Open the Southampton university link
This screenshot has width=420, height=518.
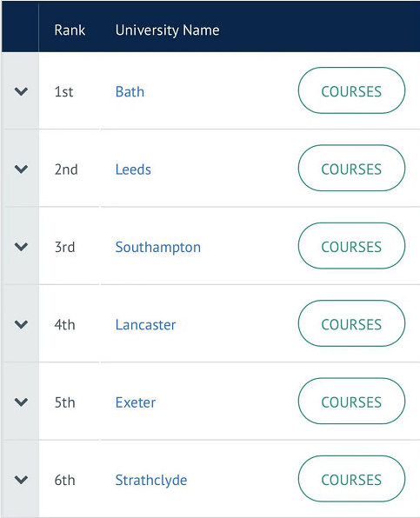click(x=158, y=248)
